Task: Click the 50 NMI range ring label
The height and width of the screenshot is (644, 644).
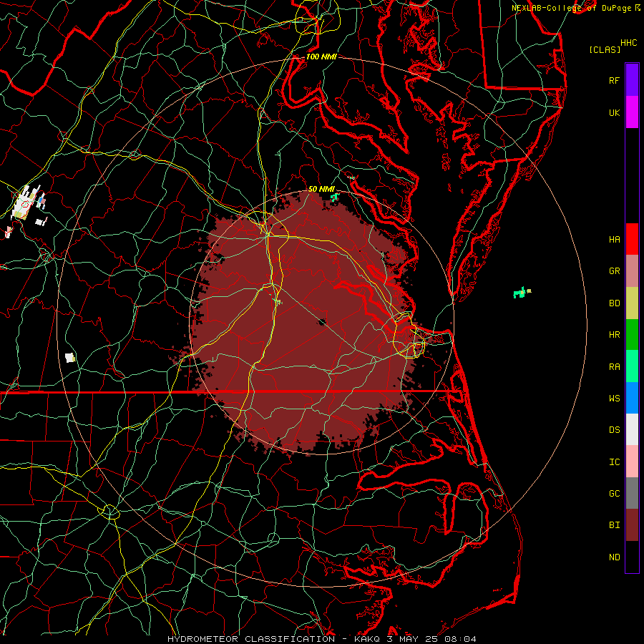Action: pyautogui.click(x=321, y=189)
